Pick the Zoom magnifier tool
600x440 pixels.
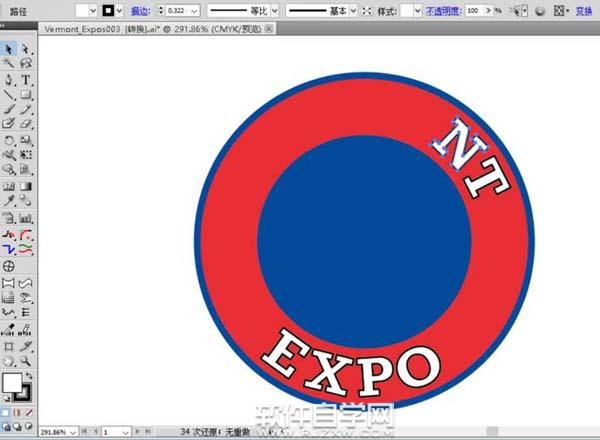[26, 359]
